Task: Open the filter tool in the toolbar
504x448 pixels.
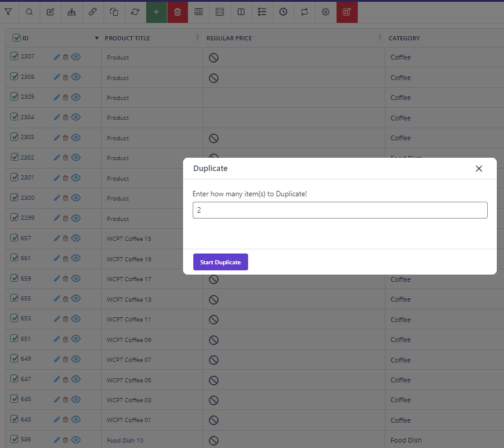Action: pos(9,12)
